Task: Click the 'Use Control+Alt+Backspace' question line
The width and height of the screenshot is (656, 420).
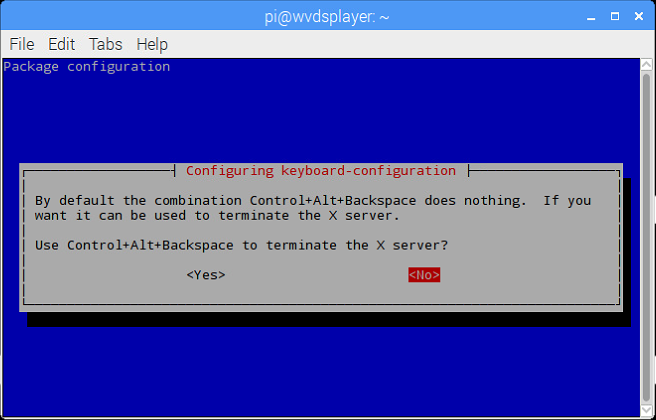Action: pos(241,245)
